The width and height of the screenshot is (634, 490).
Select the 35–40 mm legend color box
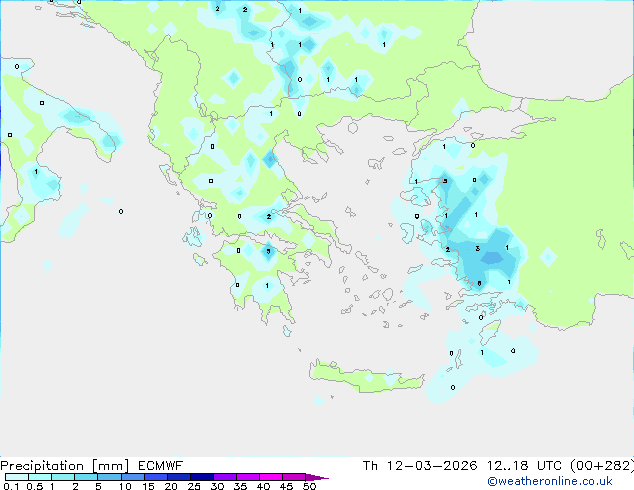pyautogui.click(x=248, y=477)
